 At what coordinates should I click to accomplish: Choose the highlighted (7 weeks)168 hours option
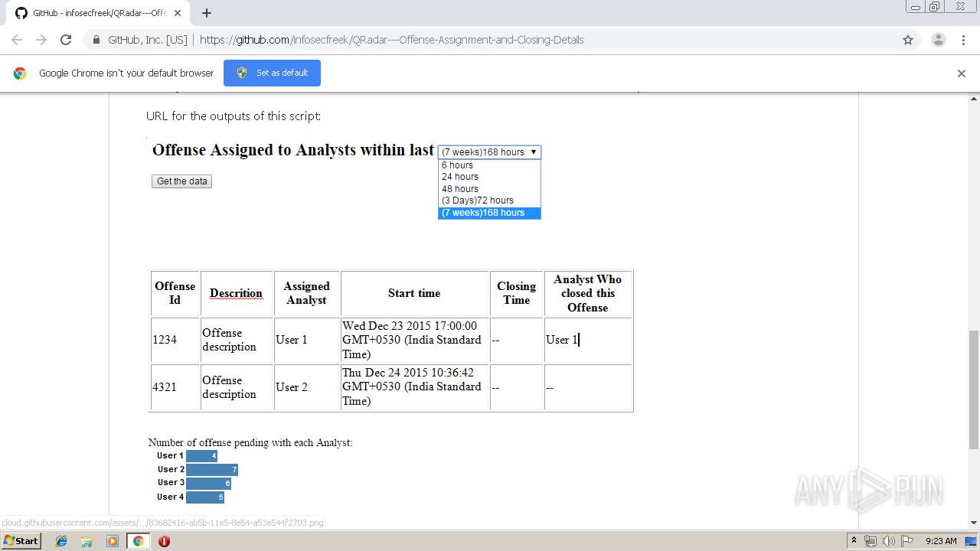click(x=489, y=213)
